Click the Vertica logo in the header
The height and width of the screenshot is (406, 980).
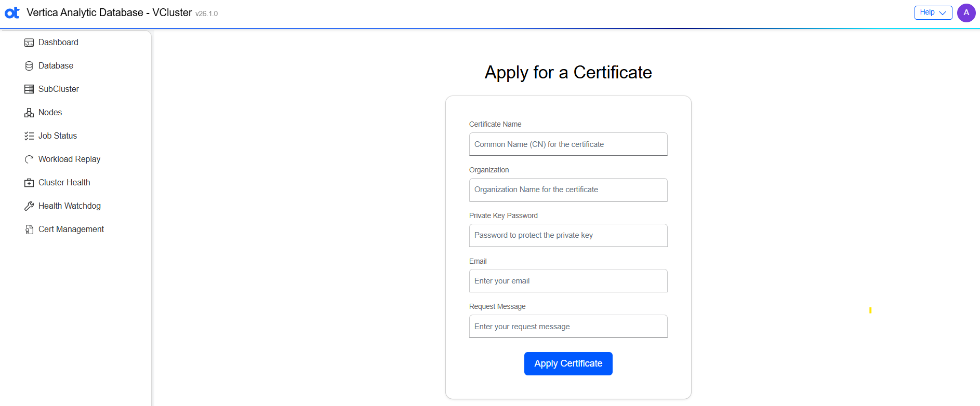[x=11, y=12]
